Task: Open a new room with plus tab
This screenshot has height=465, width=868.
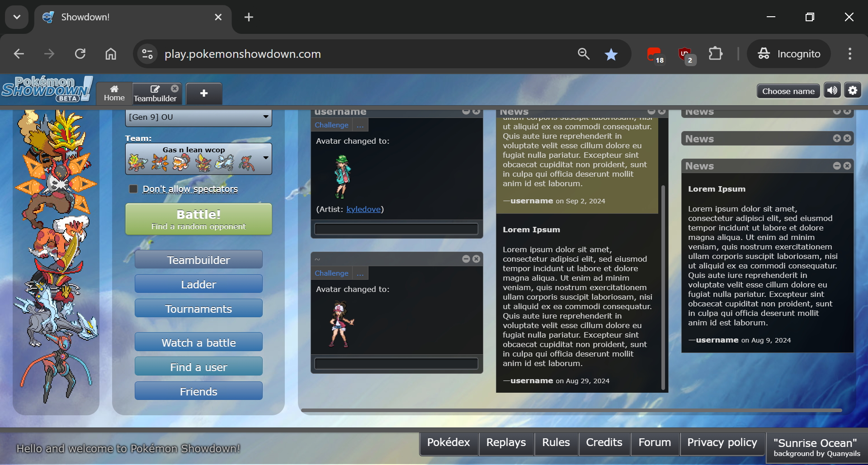Action: pos(204,94)
